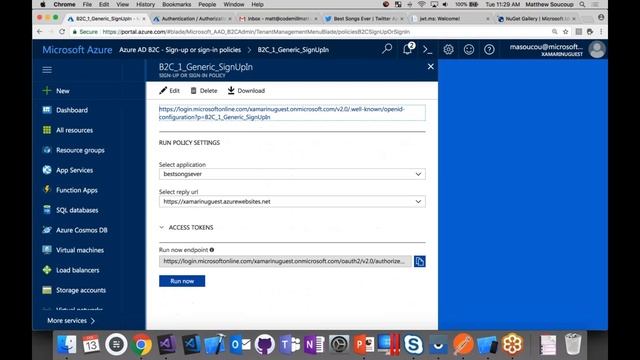Screen dimensions: 640x360
Task: Delete the policy
Action: coord(204,91)
